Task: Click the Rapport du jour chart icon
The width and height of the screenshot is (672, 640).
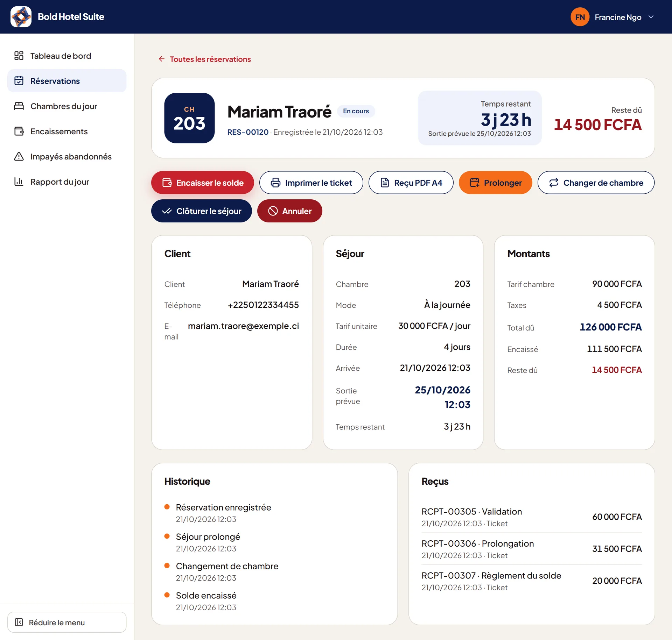Action: click(x=19, y=182)
